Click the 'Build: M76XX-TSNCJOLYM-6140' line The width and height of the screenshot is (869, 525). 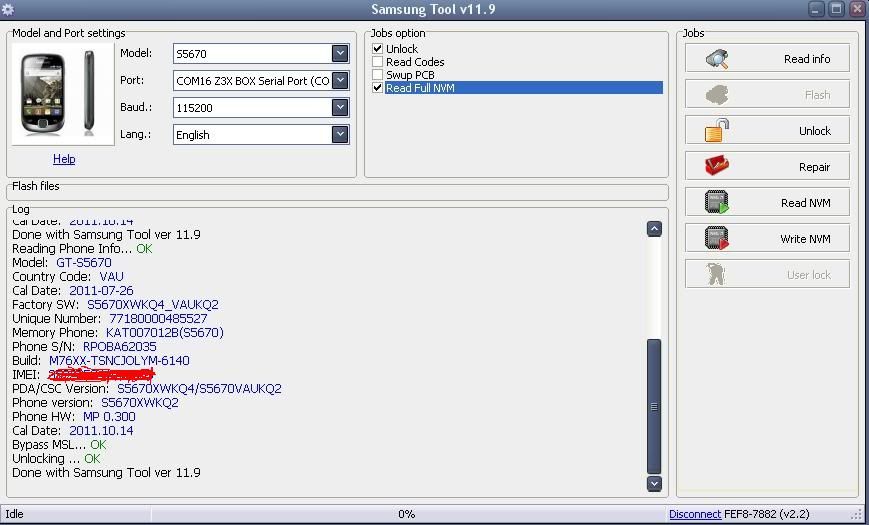point(101,360)
